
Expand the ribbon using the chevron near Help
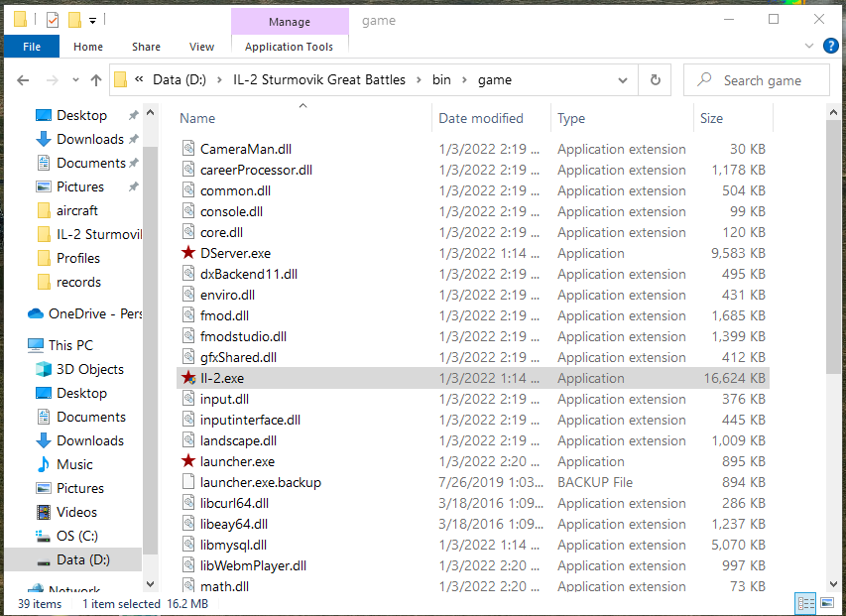pos(808,45)
